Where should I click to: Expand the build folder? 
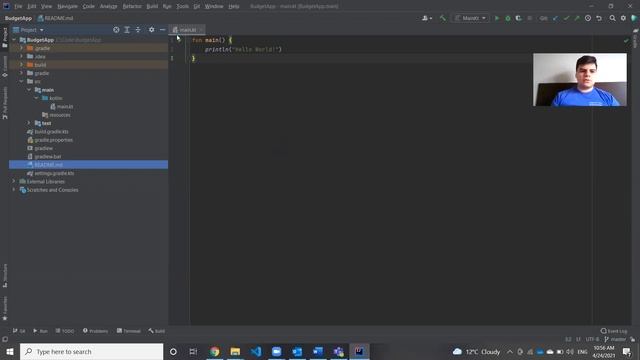22,64
